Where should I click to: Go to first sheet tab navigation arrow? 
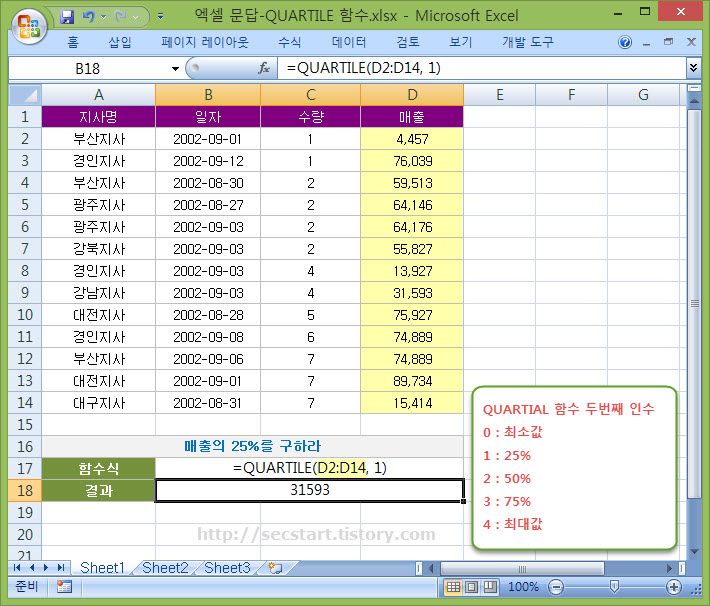pos(17,568)
